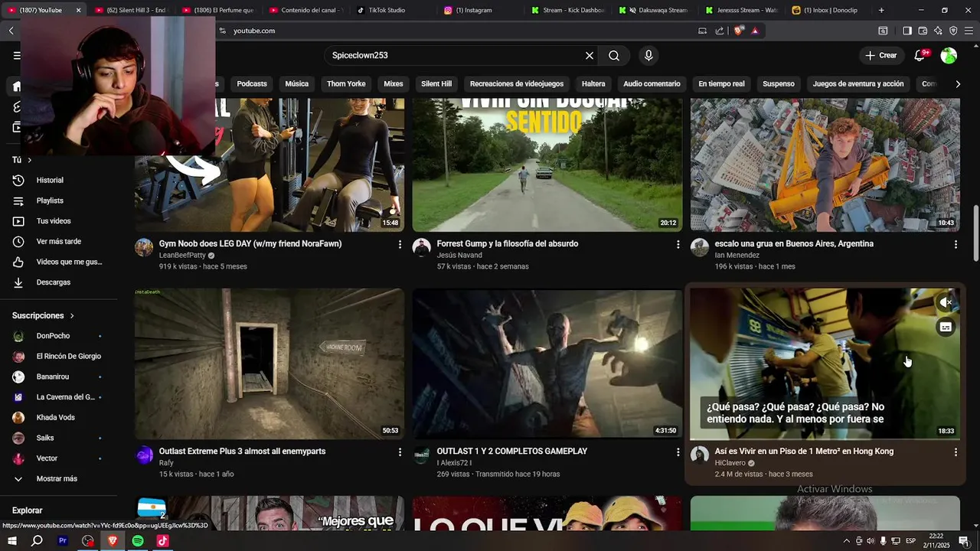Open Ver más tarde in sidebar
This screenshot has width=980, height=551.
click(57, 241)
